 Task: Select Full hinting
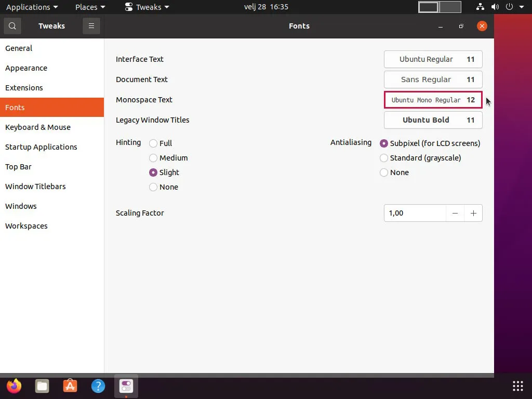(x=153, y=143)
